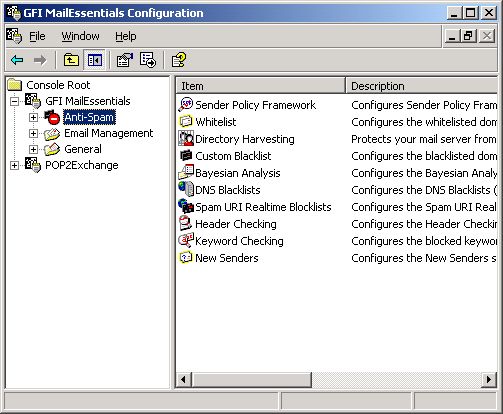
Task: Toggle the Show/Hide Console Tree icon
Action: 95,60
